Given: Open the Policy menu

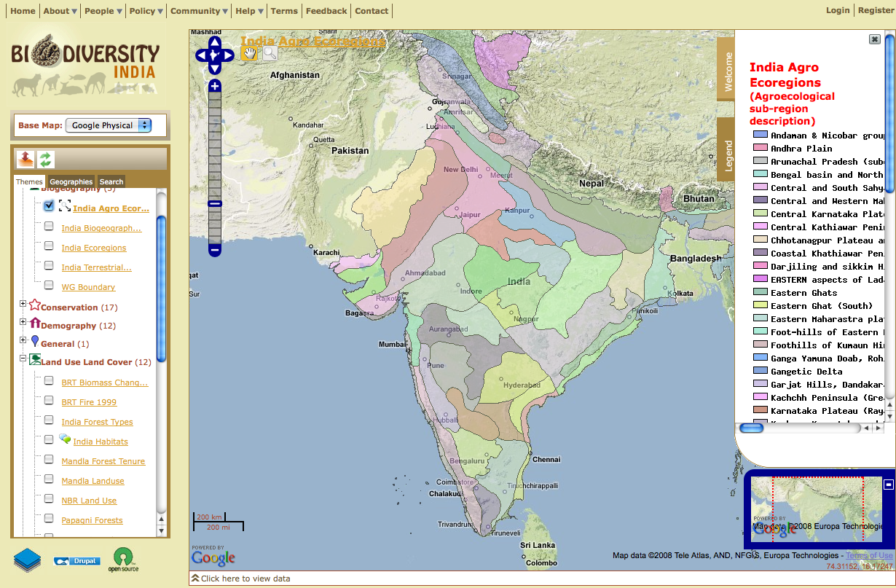Looking at the screenshot, I should 146,11.
